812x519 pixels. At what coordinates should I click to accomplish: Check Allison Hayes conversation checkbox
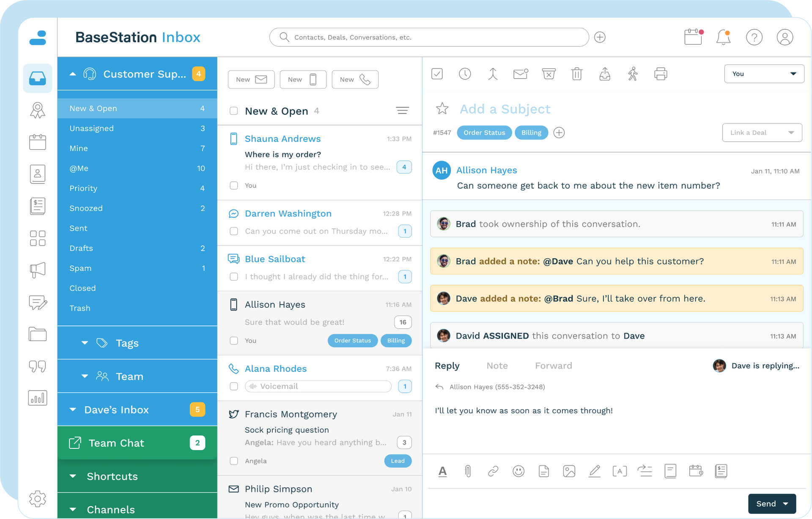click(233, 341)
